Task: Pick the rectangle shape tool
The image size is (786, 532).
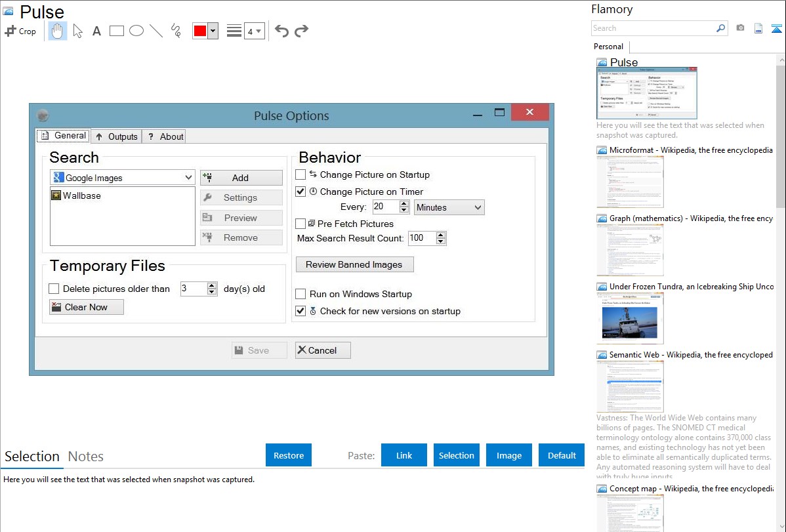Action: (x=116, y=31)
